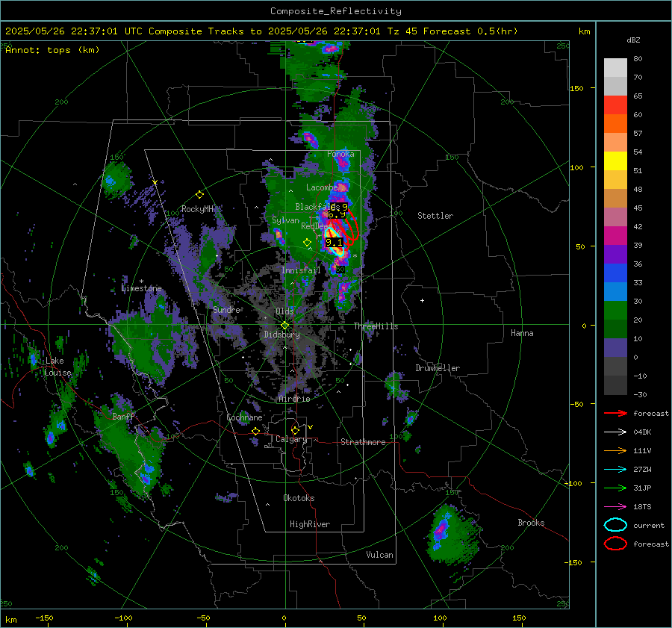
Task: Click the Okotoks town label
Action: [x=299, y=498]
